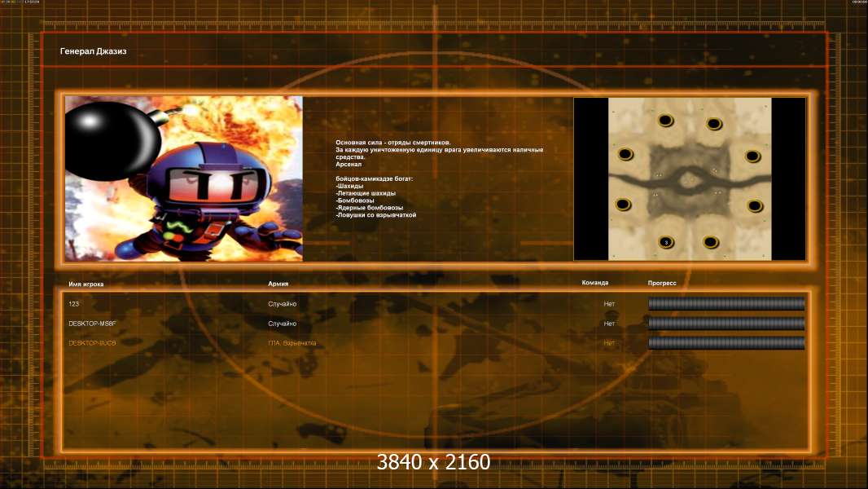The width and height of the screenshot is (868, 489).
Task: Click the Bomberman general portrait image
Action: [x=184, y=178]
